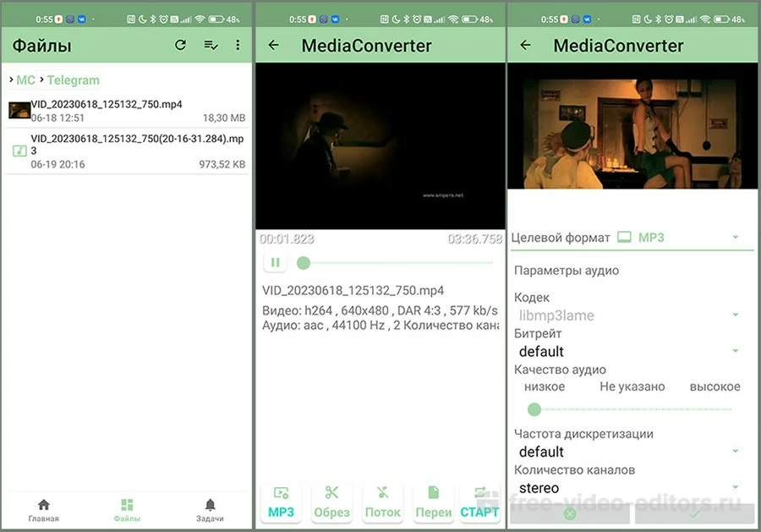
Task: Expand the Частота дискретизации default dropdown
Action: tap(628, 452)
